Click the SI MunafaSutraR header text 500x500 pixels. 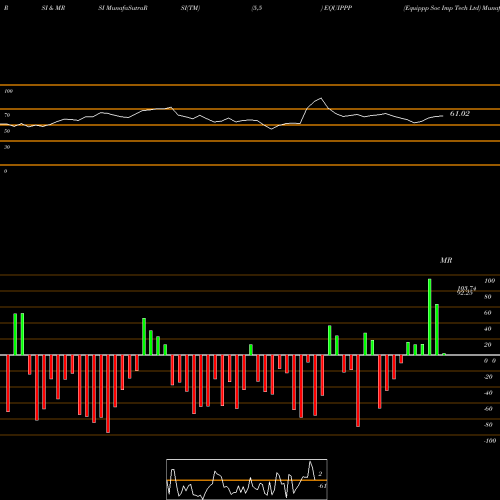click(x=123, y=8)
